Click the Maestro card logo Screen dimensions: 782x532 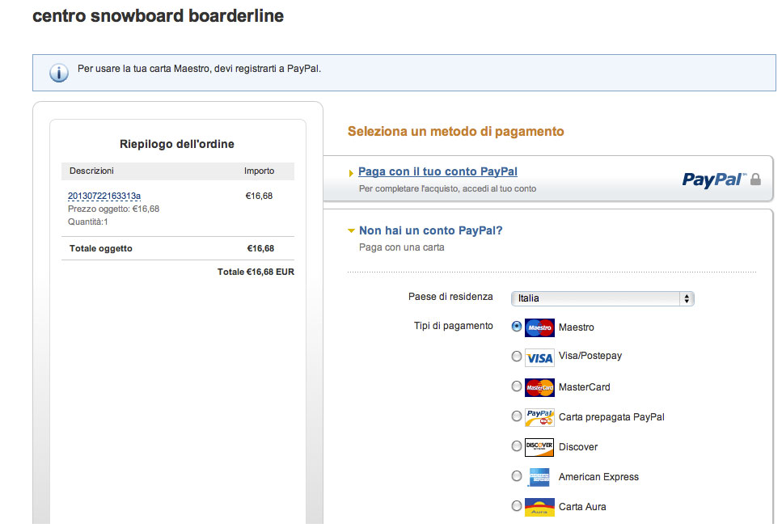click(x=539, y=327)
